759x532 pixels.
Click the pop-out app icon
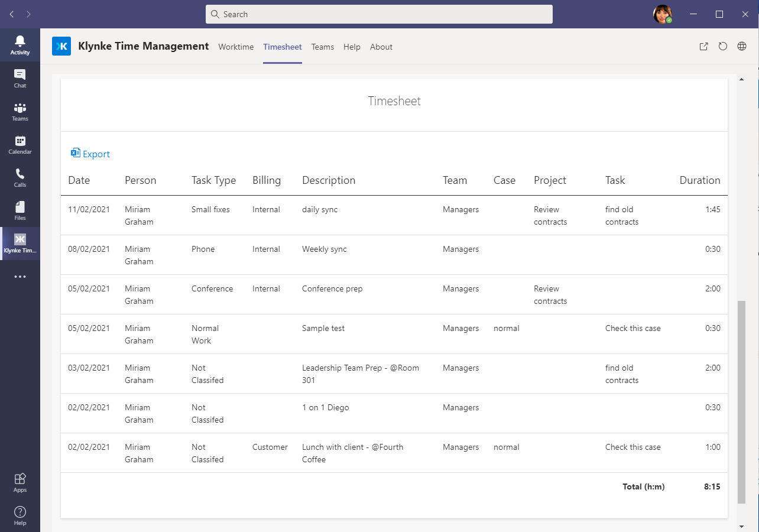[703, 47]
